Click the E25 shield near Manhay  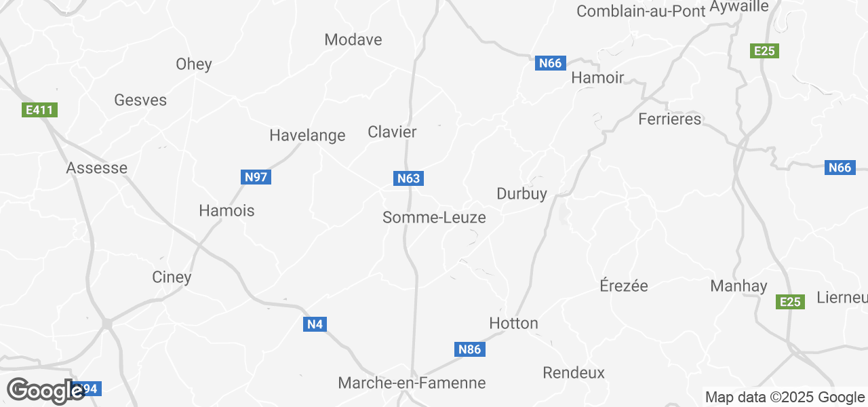click(790, 302)
